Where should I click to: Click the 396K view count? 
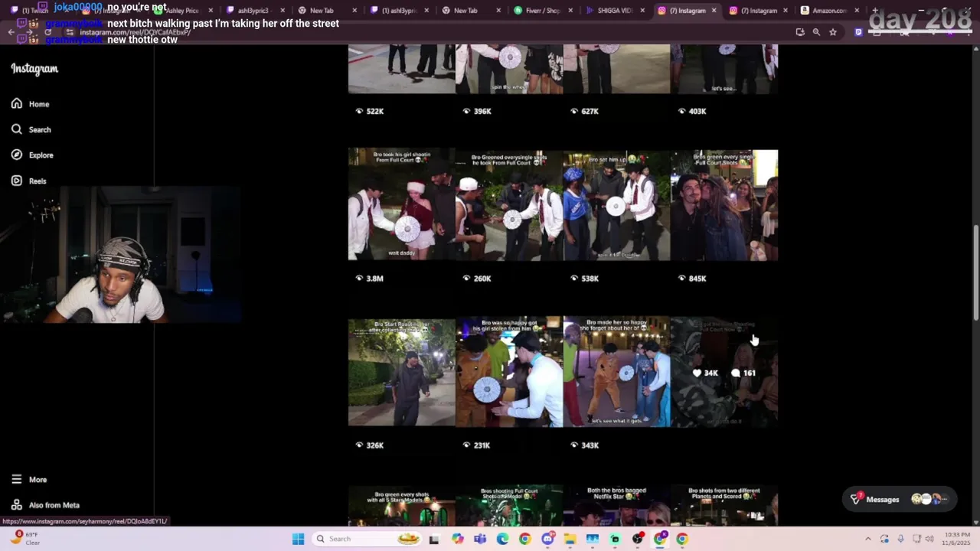477,111
